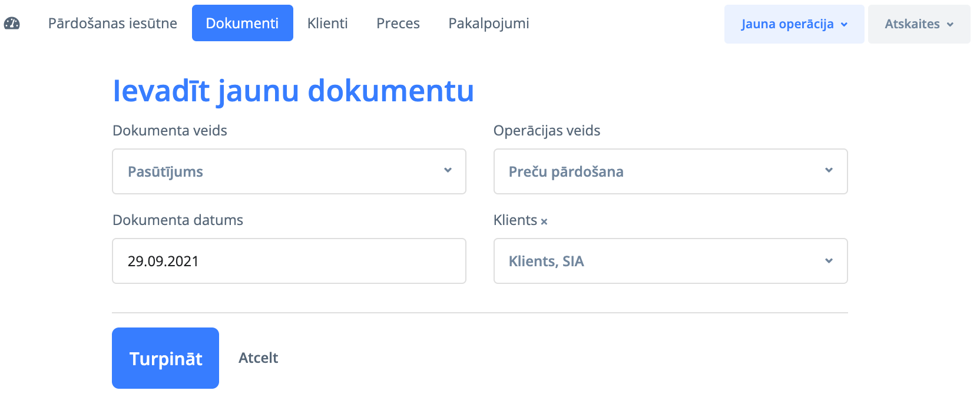Go to Pārdošanas iesūtne menu item

pos(112,24)
